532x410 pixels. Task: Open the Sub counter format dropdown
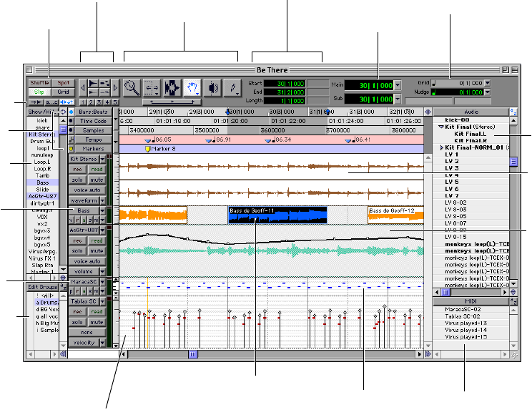(x=398, y=99)
